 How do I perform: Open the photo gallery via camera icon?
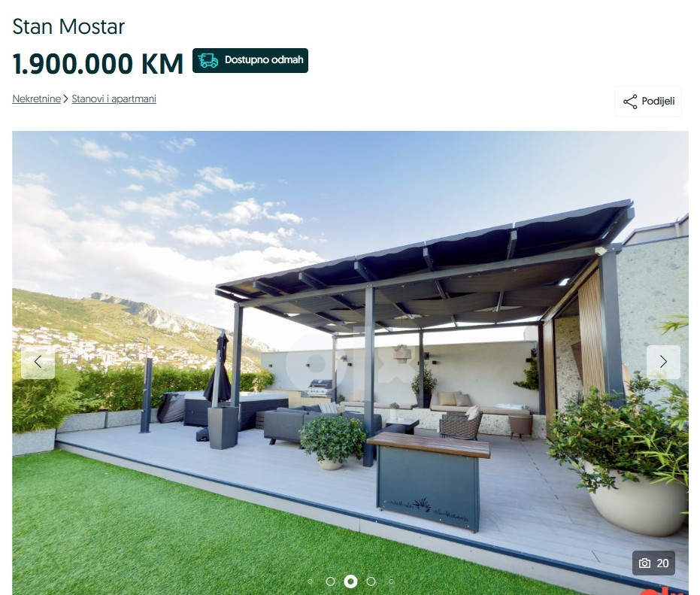(644, 563)
